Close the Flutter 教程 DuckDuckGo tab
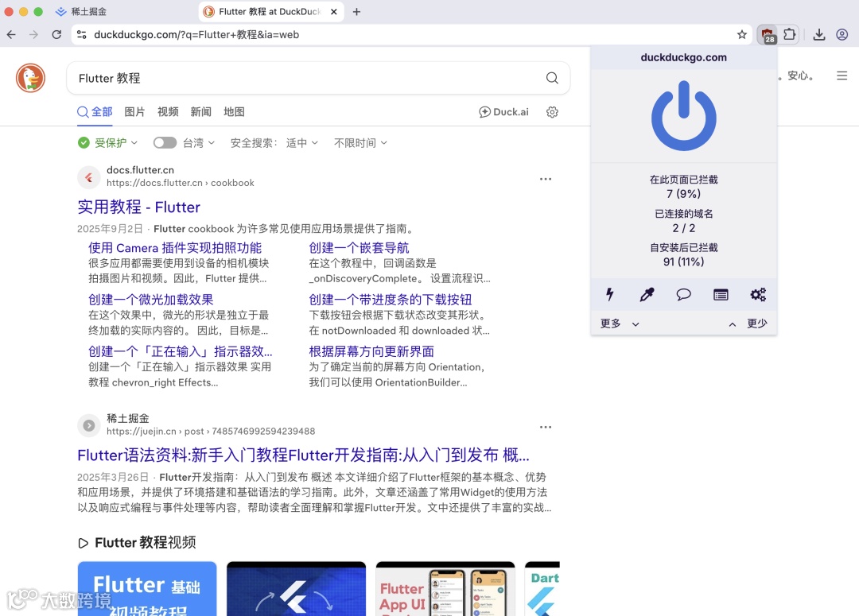 (x=333, y=11)
